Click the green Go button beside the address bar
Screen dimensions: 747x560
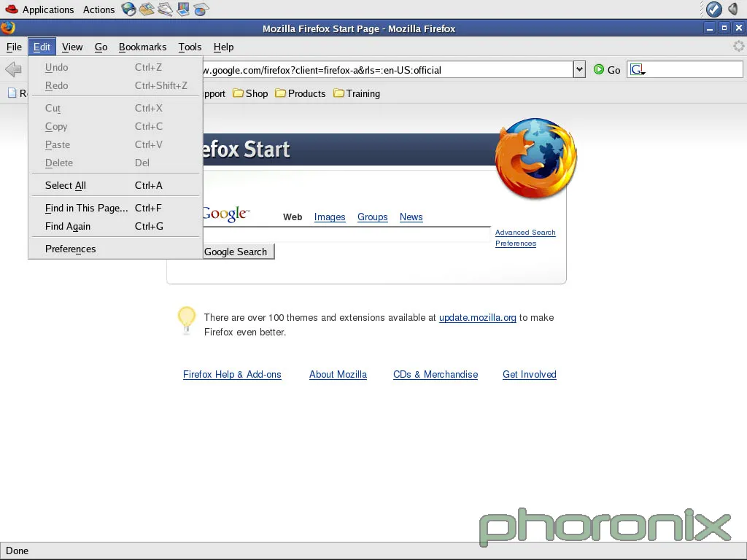click(x=607, y=70)
